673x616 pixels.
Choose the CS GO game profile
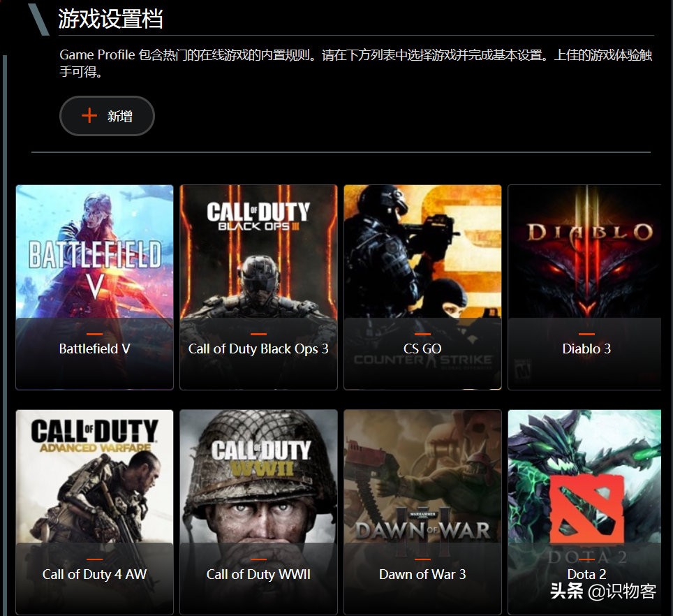tap(422, 287)
